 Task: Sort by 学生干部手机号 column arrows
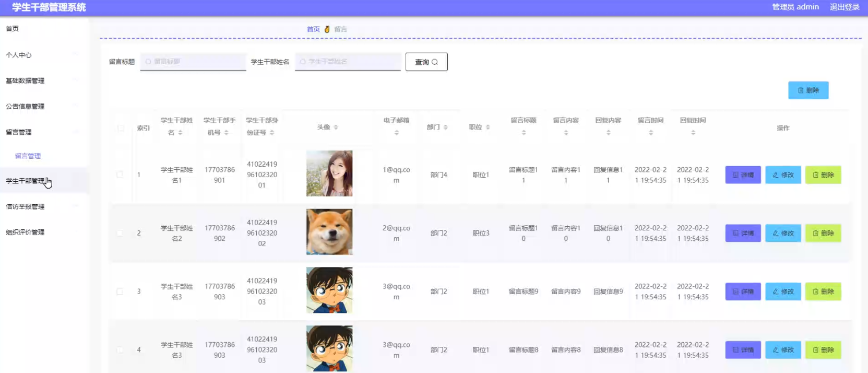point(227,133)
